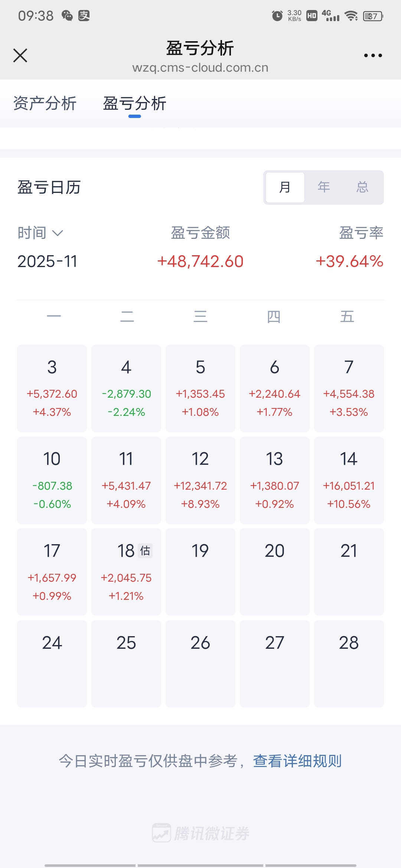Open the 查看详细规则 link
Screen dimensions: 401x868
pyautogui.click(x=297, y=761)
